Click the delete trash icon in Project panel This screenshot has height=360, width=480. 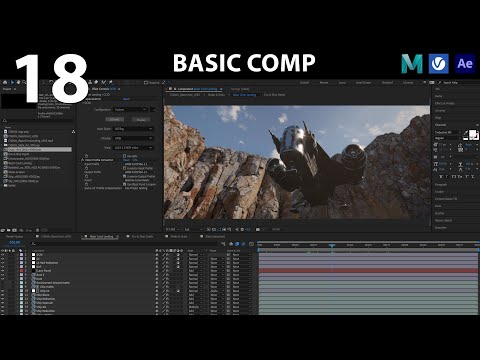[37, 230]
